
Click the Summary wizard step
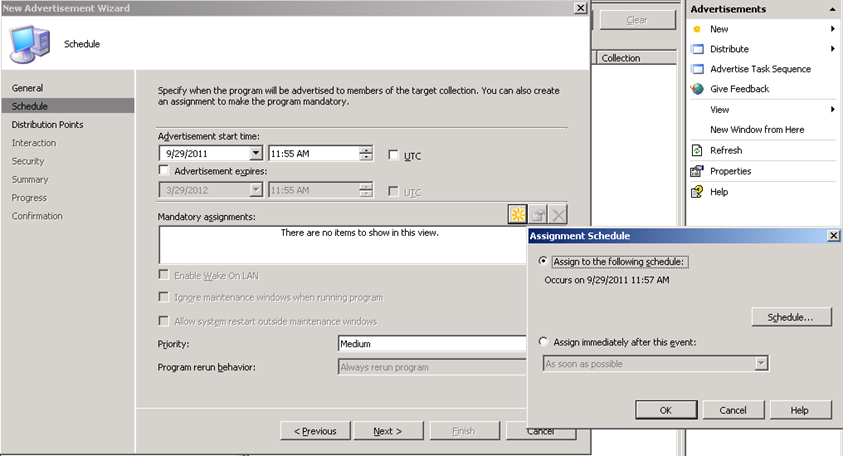pos(30,179)
